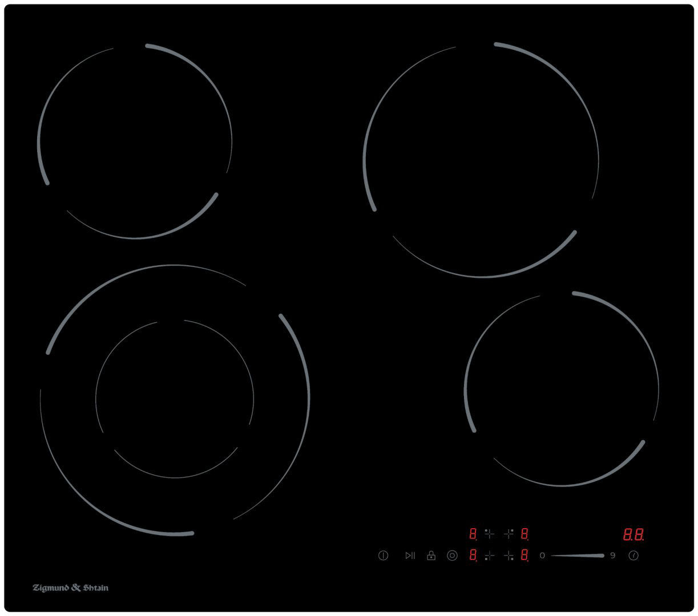Image resolution: width=698 pixels, height=616 pixels.
Task: Tap the power on/off touch key
Action: tap(383, 556)
